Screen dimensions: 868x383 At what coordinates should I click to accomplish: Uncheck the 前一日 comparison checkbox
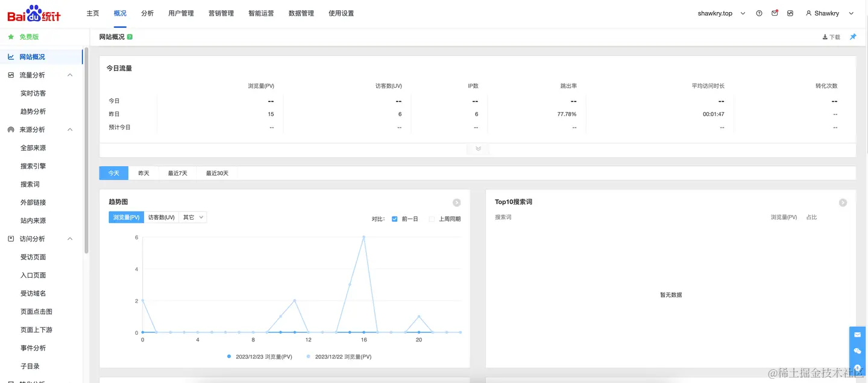[x=395, y=219]
